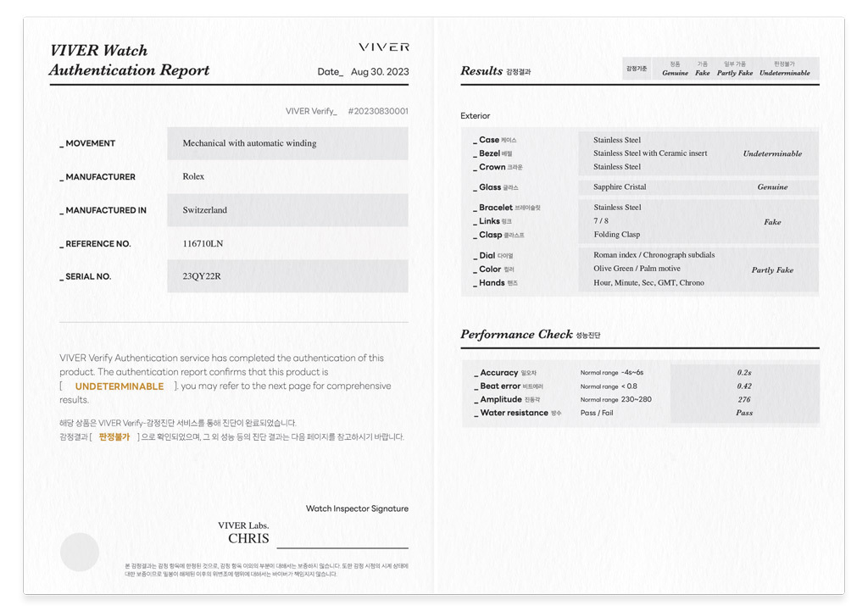
Task: Click normal range '230~280'
Action: (636, 399)
